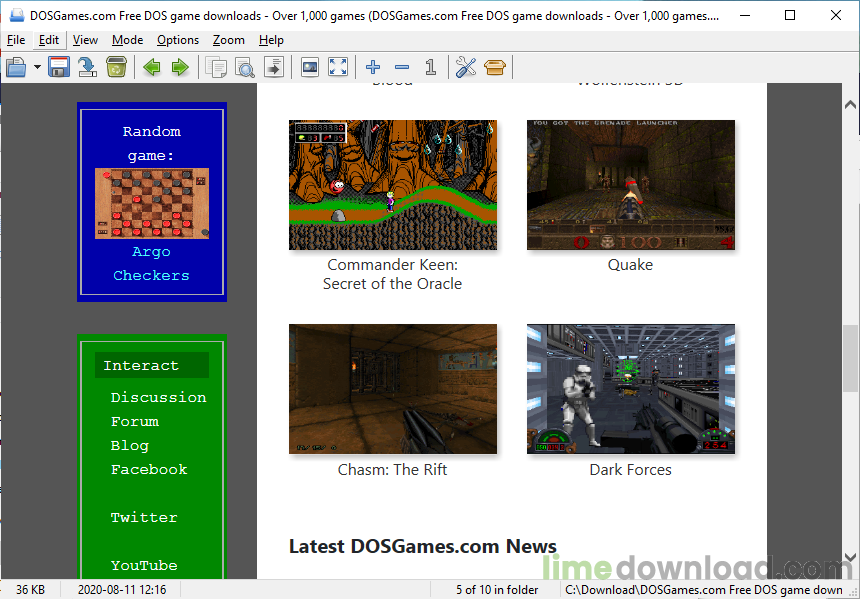The width and height of the screenshot is (860, 599).
Task: Click the vertical scrollbar thumb
Action: (x=850, y=358)
